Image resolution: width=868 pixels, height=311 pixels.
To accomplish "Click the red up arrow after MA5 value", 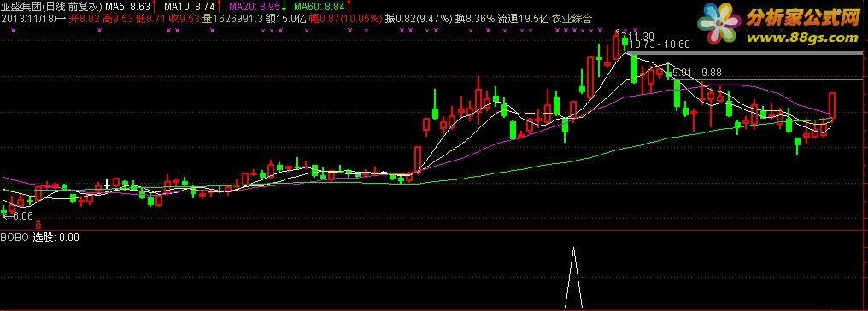I will coord(153,7).
